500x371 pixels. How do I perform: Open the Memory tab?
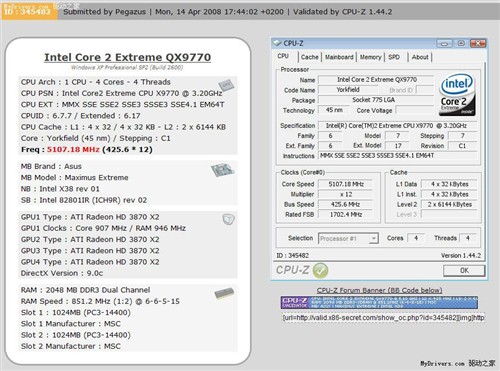point(370,57)
